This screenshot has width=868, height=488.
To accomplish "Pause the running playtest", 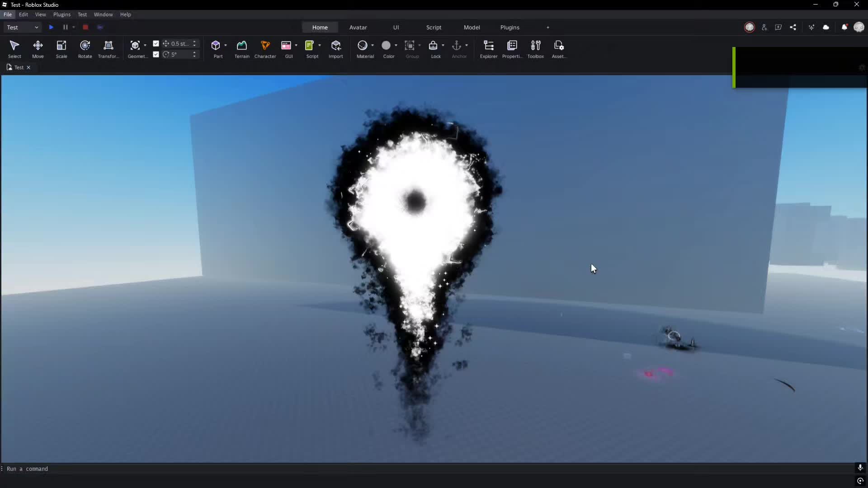I will click(65, 28).
